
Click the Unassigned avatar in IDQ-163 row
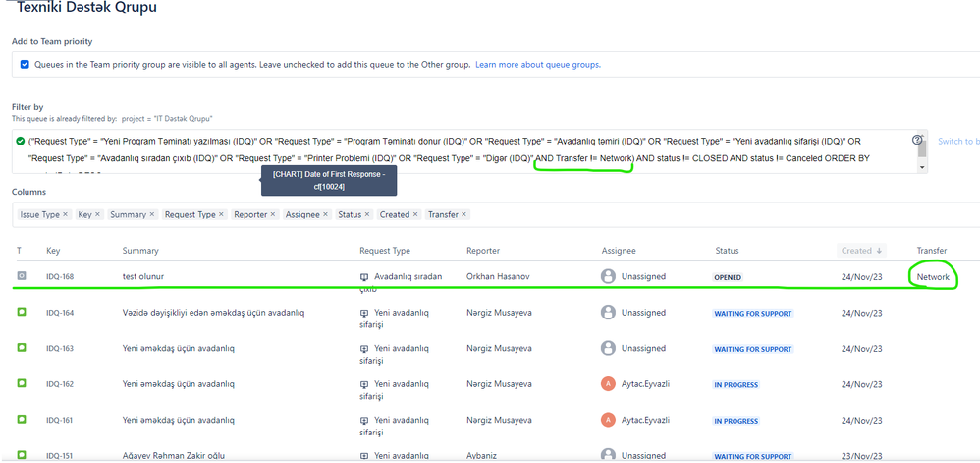pyautogui.click(x=608, y=347)
